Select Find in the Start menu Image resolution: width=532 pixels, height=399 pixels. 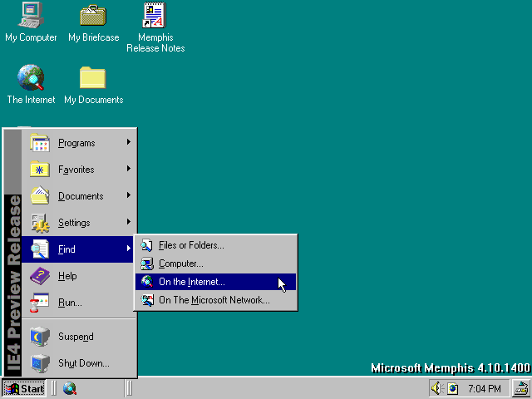pos(78,249)
